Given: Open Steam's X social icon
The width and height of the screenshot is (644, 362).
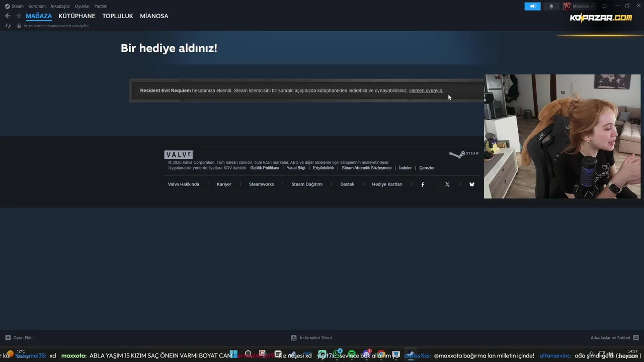Looking at the screenshot, I should point(447,185).
